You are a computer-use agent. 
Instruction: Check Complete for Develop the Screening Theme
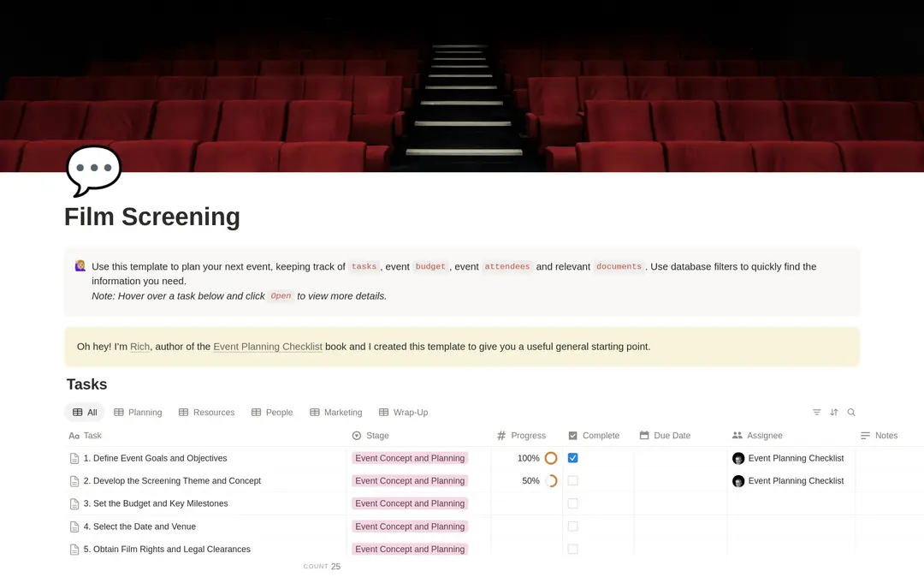pos(572,481)
